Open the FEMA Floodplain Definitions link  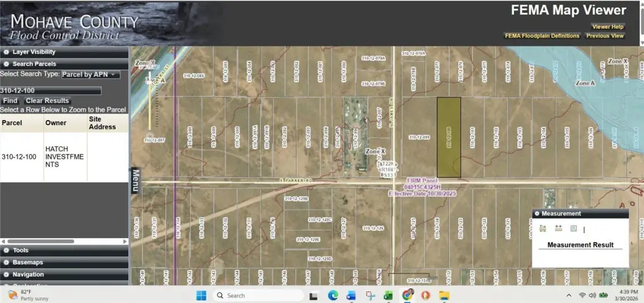[542, 36]
